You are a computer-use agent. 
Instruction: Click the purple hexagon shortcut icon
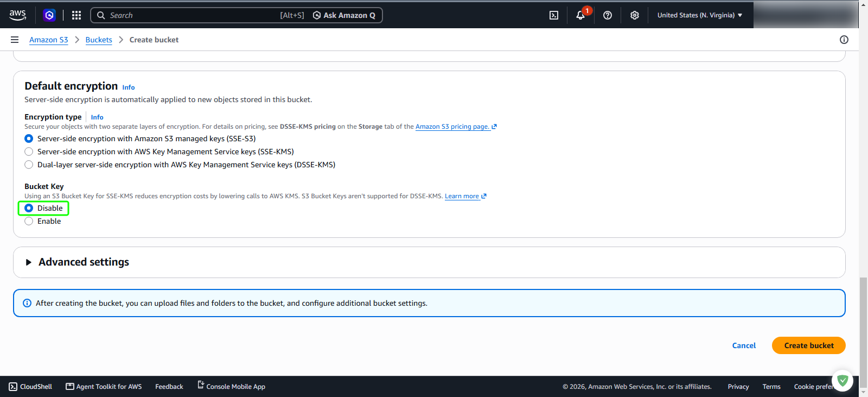pyautogui.click(x=49, y=15)
